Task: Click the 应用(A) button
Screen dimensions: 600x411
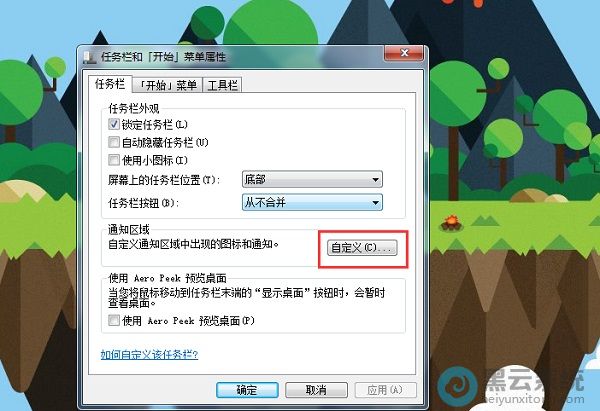Action: tap(385, 390)
